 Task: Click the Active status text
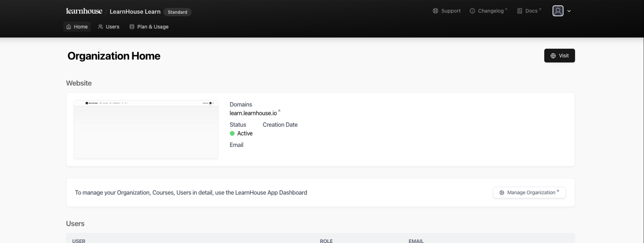pyautogui.click(x=245, y=134)
